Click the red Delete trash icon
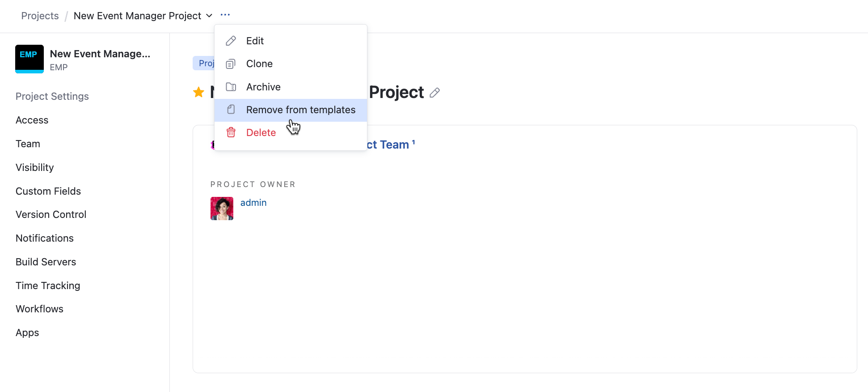868x392 pixels. (231, 132)
